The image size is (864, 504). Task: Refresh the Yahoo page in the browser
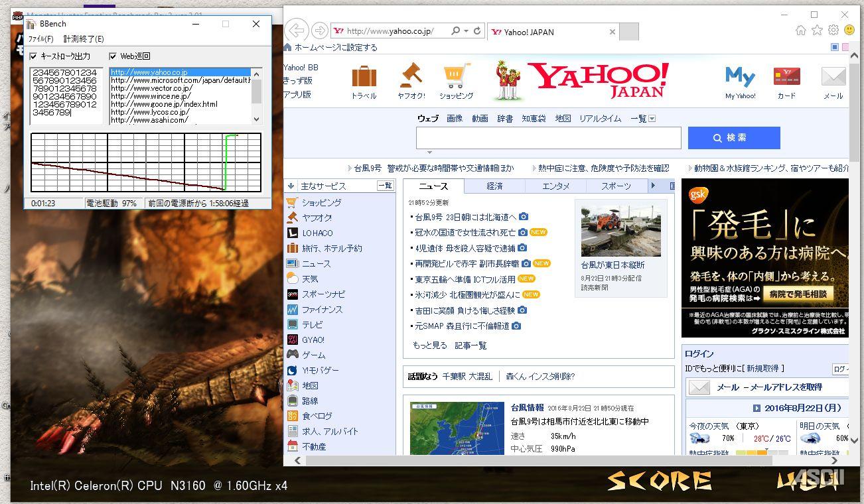[477, 31]
